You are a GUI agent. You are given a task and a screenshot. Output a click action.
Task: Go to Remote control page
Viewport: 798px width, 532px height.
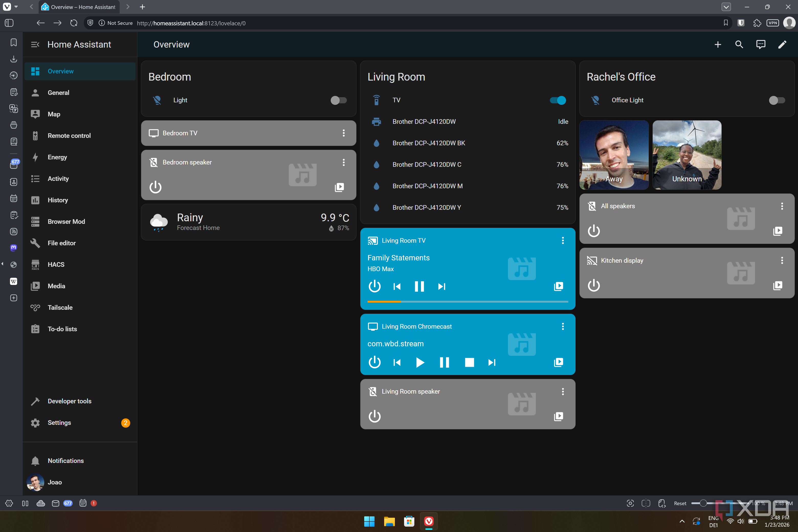click(80, 136)
